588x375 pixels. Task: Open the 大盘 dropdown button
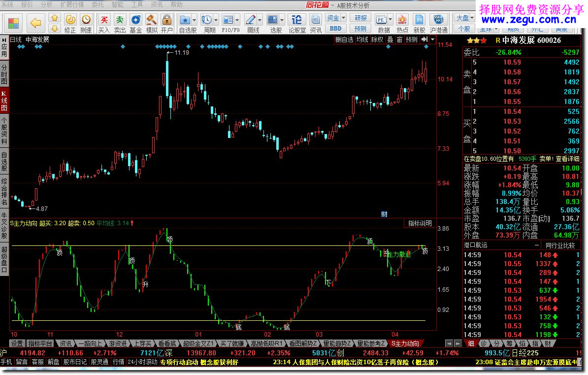tap(464, 18)
